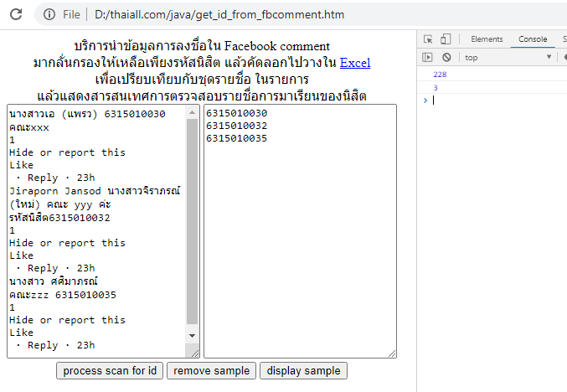567x392 pixels.
Task: Click the site info icon beside File
Action: tap(49, 14)
